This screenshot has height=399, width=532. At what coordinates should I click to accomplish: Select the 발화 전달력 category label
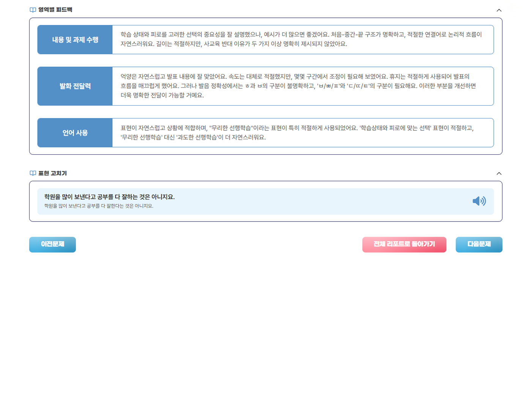pyautogui.click(x=75, y=86)
